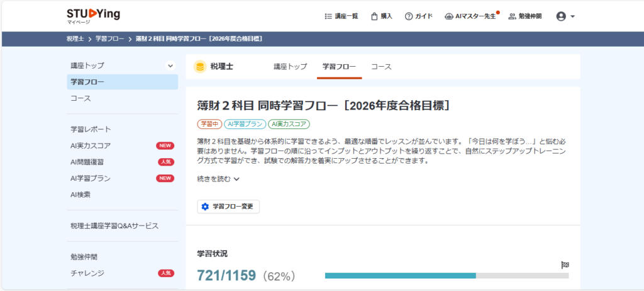Expand description with 続きを読む
644x291 pixels.
(218, 179)
